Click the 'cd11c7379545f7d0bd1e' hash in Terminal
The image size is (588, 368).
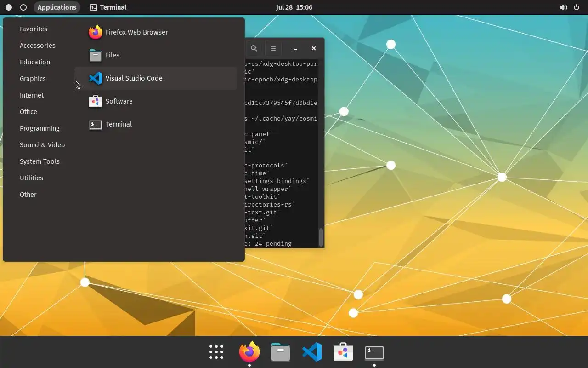pyautogui.click(x=281, y=103)
